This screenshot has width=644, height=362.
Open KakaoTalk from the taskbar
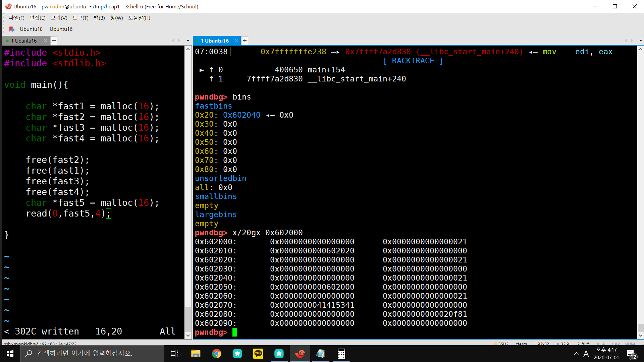(258, 353)
